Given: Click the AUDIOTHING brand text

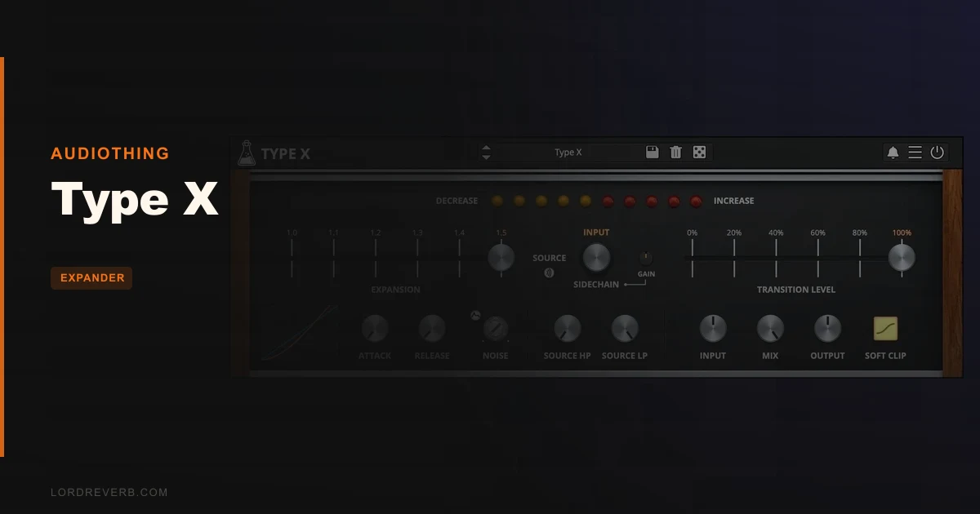Looking at the screenshot, I should 110,153.
